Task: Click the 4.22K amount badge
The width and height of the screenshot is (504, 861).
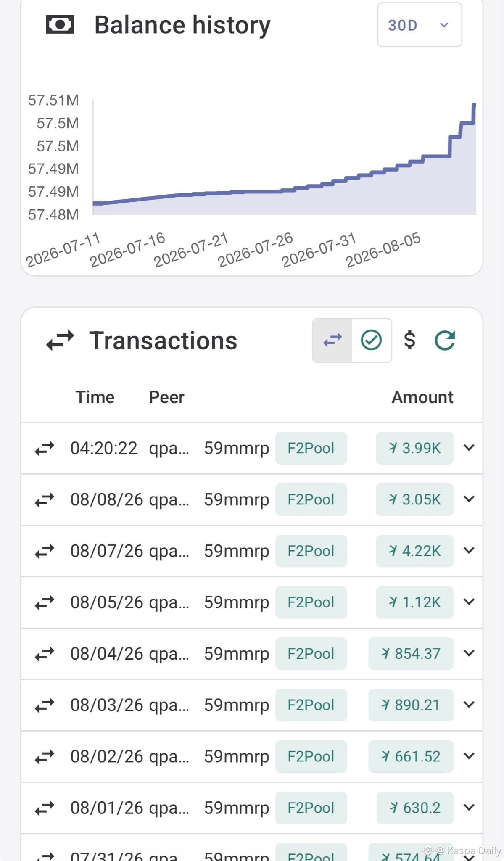Action: (x=414, y=551)
